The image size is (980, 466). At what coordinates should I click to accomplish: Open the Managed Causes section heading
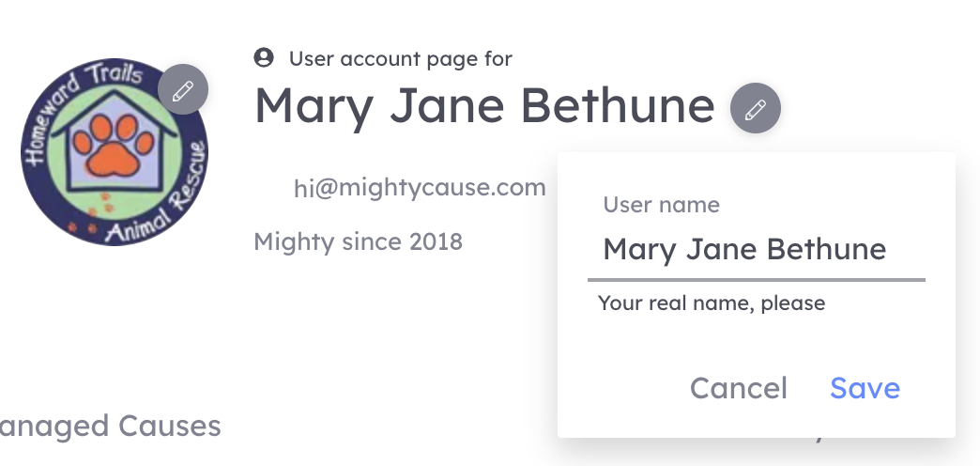pos(110,426)
